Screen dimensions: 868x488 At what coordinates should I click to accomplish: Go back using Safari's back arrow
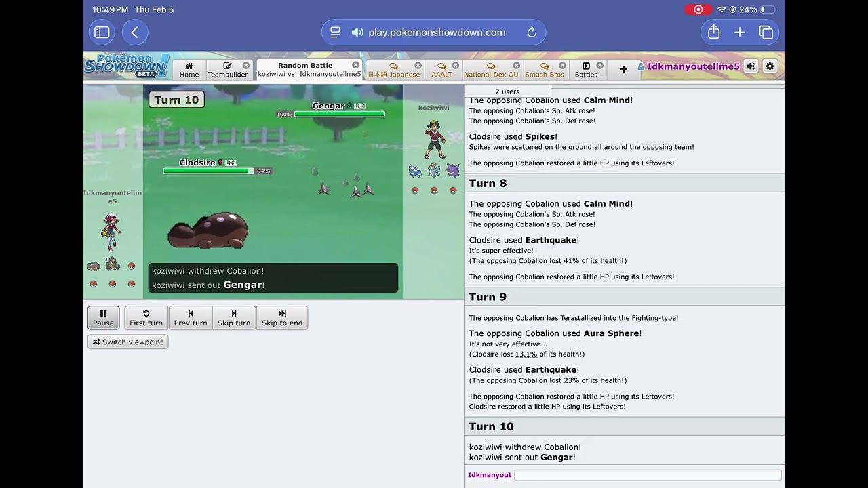point(134,32)
